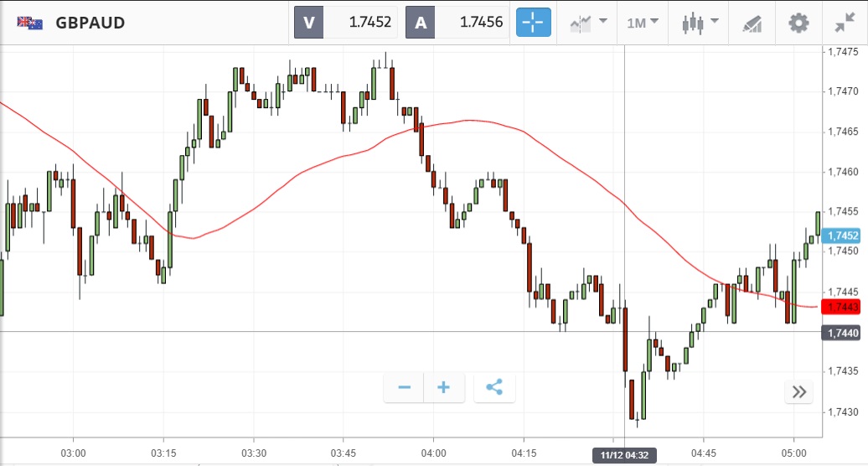Click the A buy price 1.7456 button
This screenshot has width=868, height=466.
point(458,23)
